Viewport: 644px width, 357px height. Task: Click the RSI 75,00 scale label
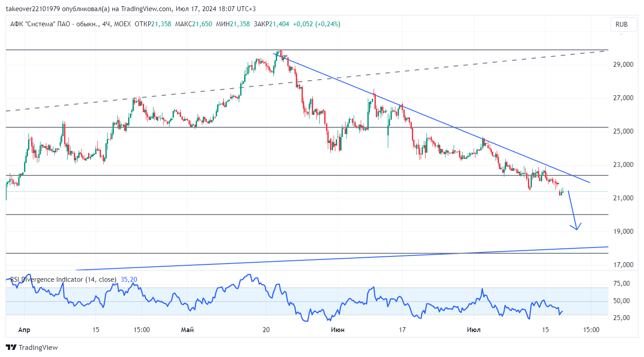(621, 284)
